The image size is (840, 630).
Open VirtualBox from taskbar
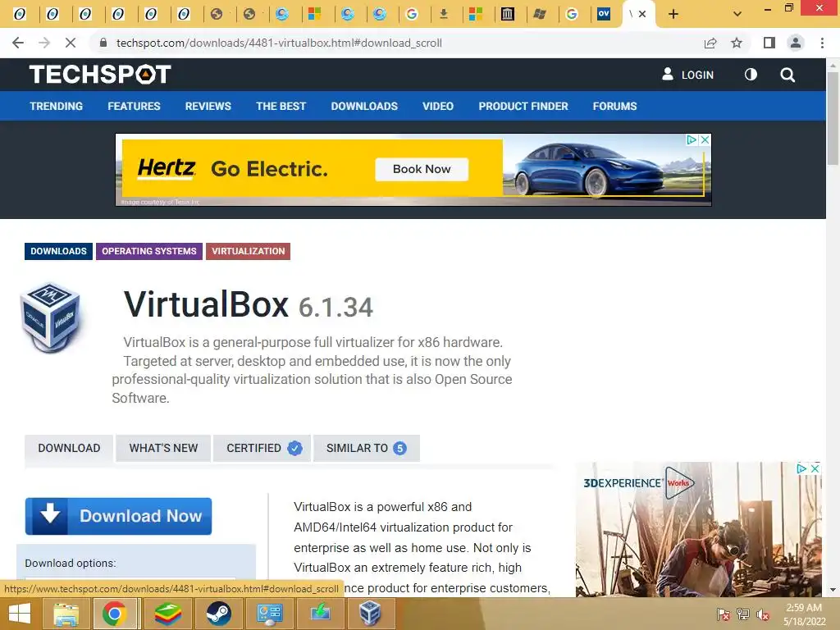coord(370,614)
